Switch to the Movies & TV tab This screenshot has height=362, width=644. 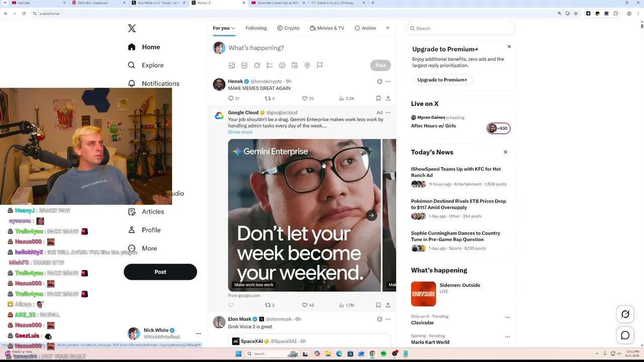[x=327, y=28]
